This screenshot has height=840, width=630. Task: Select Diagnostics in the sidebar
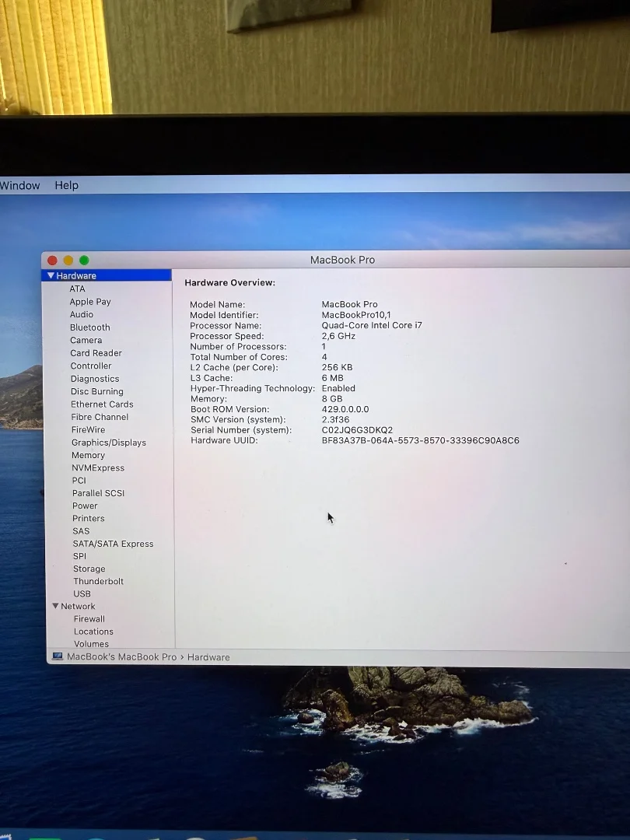[95, 379]
